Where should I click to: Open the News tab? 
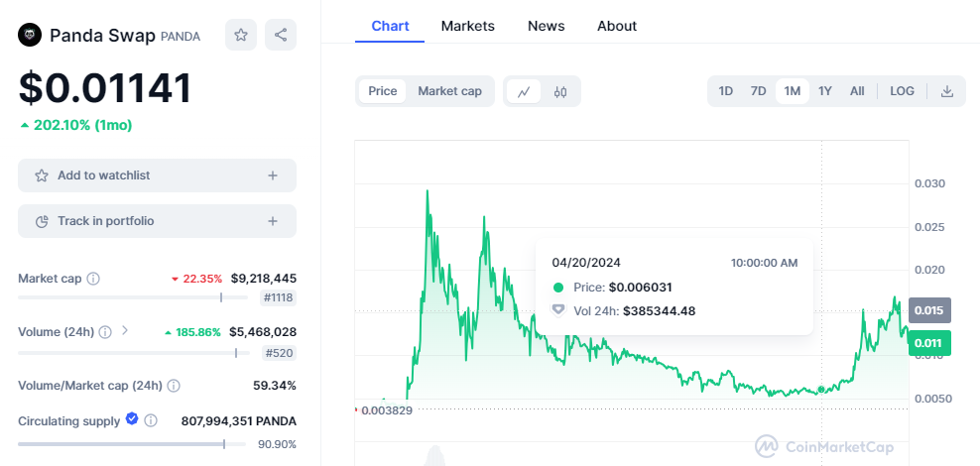coord(547,26)
